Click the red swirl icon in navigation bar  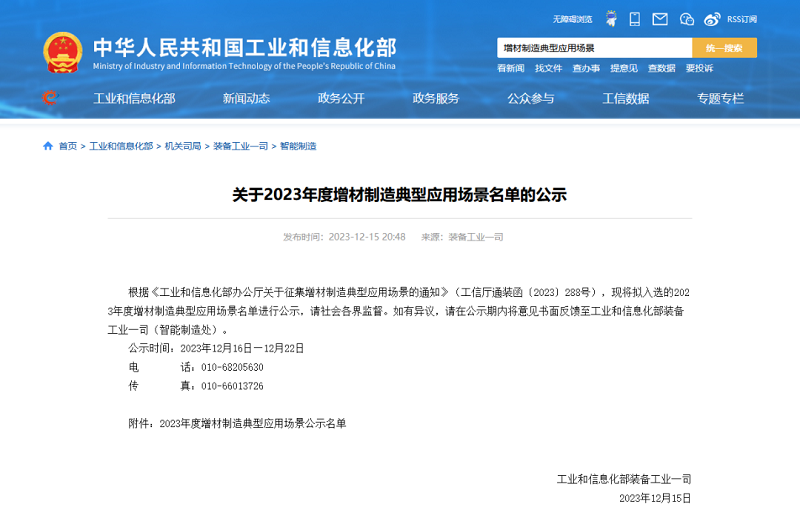click(49, 98)
